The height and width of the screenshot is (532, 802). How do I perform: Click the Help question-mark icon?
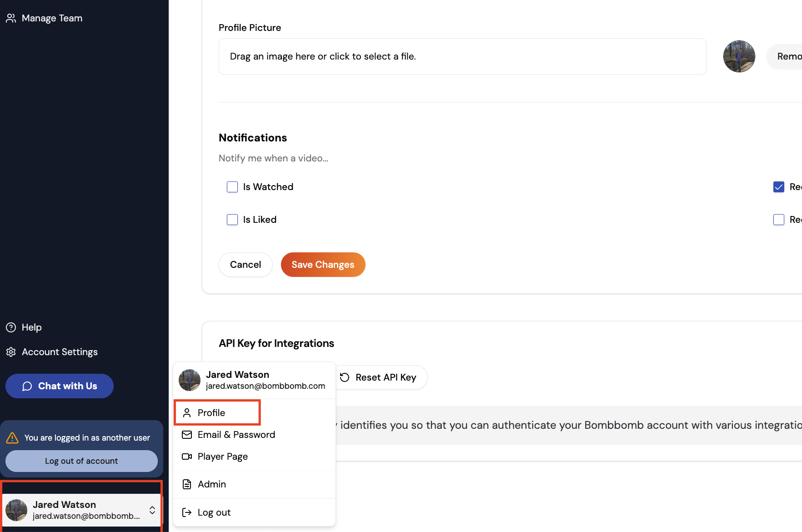click(10, 327)
